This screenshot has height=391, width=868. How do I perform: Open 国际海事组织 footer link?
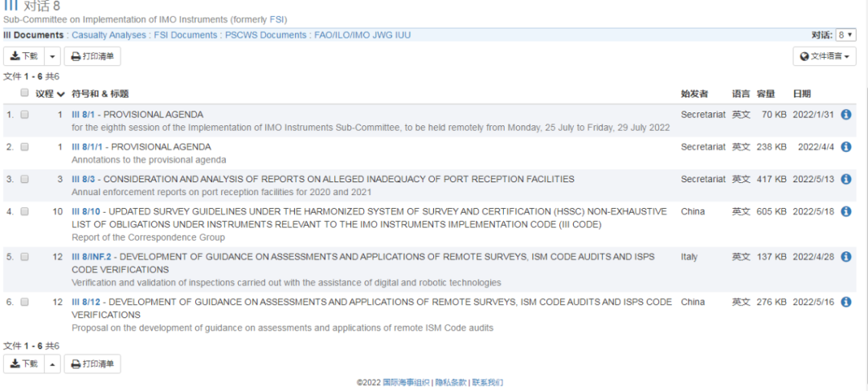406,382
